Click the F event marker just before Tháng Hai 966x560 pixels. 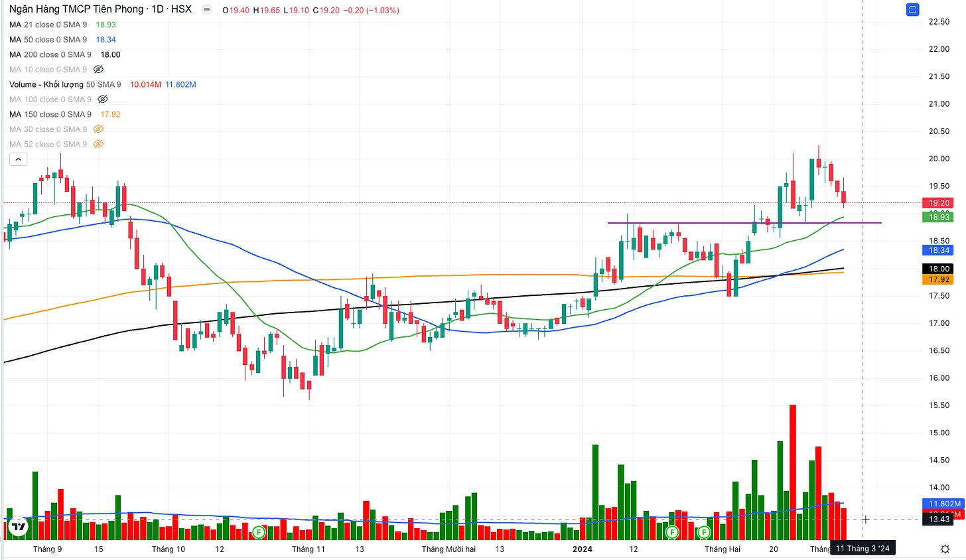click(x=704, y=531)
